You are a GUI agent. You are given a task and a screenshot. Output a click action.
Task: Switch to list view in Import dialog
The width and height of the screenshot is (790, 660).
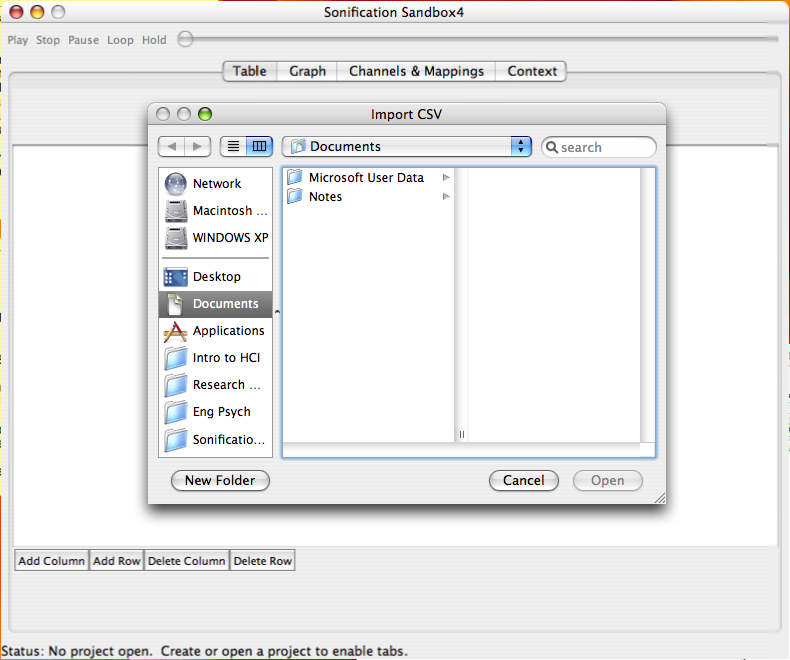click(233, 147)
